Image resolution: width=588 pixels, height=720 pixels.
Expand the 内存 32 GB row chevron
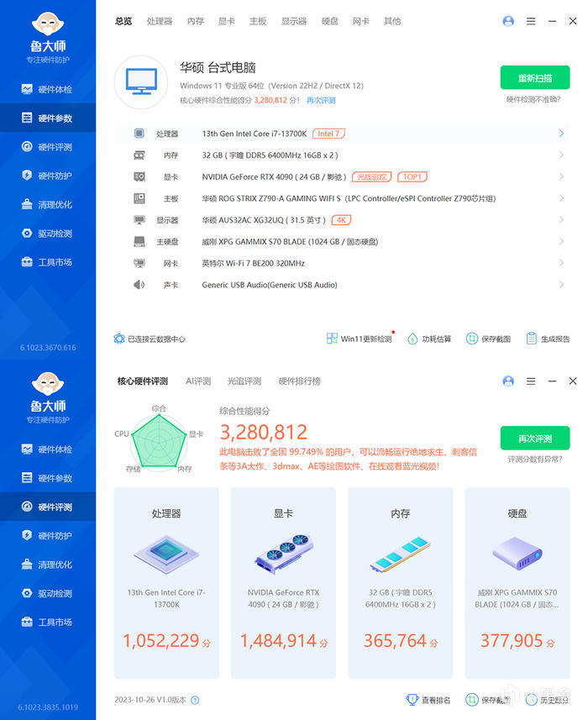pyautogui.click(x=561, y=155)
